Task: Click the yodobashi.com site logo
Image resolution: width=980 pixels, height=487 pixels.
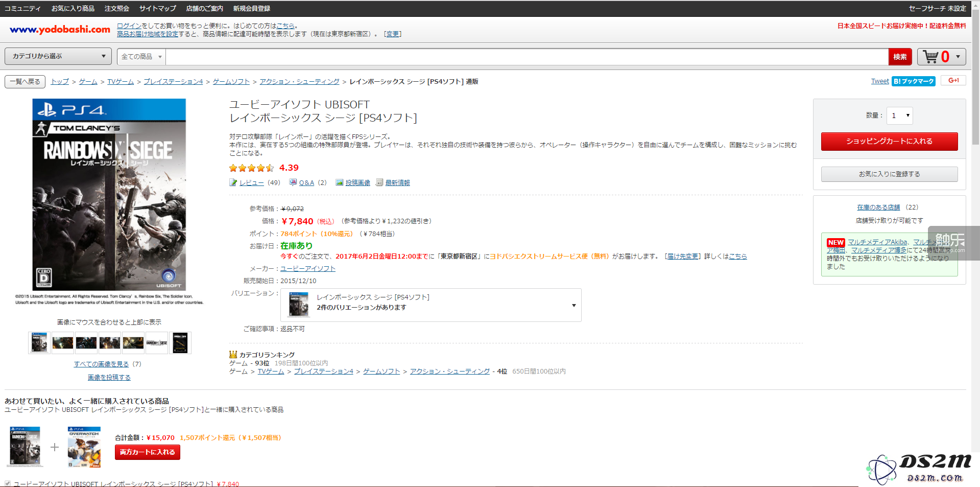Action: coord(60,30)
